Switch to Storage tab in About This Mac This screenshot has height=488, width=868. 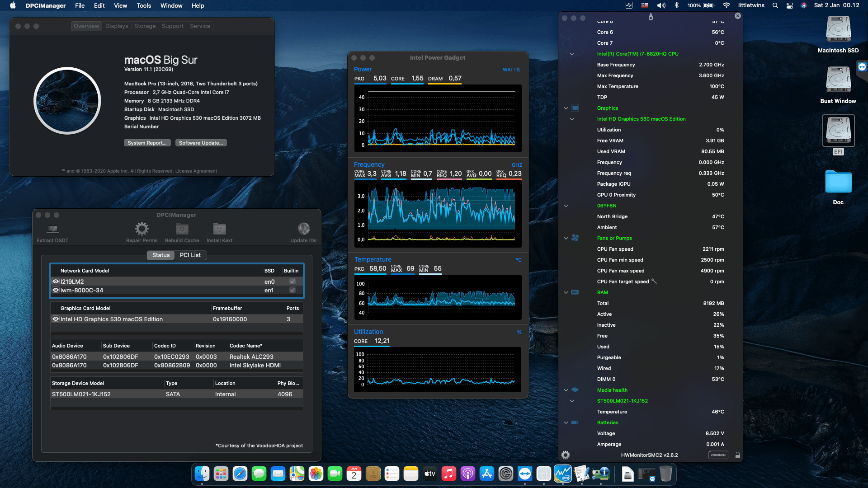[145, 26]
